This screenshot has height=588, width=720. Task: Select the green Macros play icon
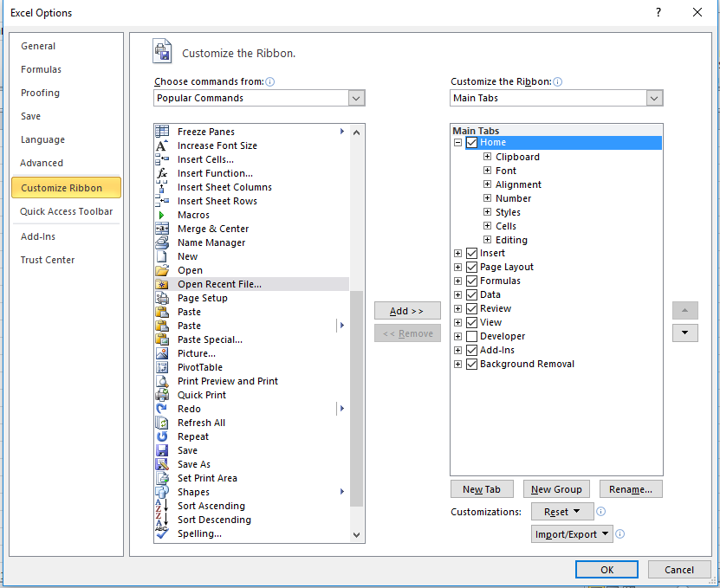pos(162,215)
